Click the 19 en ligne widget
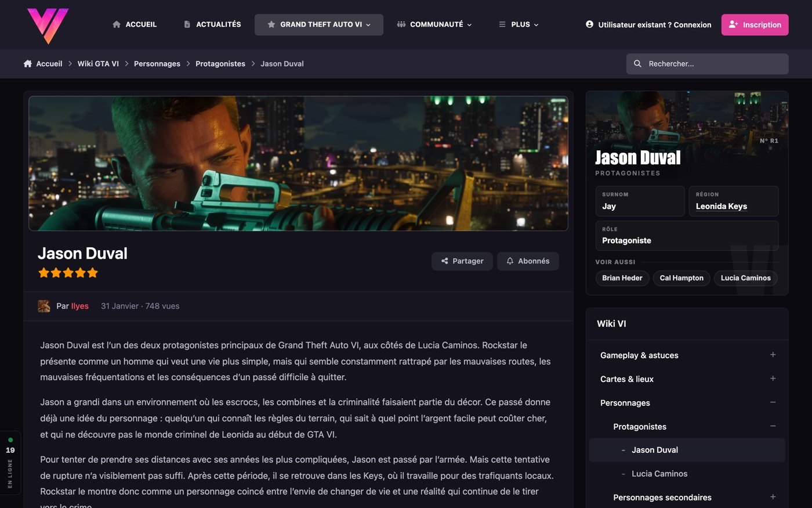 tap(10, 463)
